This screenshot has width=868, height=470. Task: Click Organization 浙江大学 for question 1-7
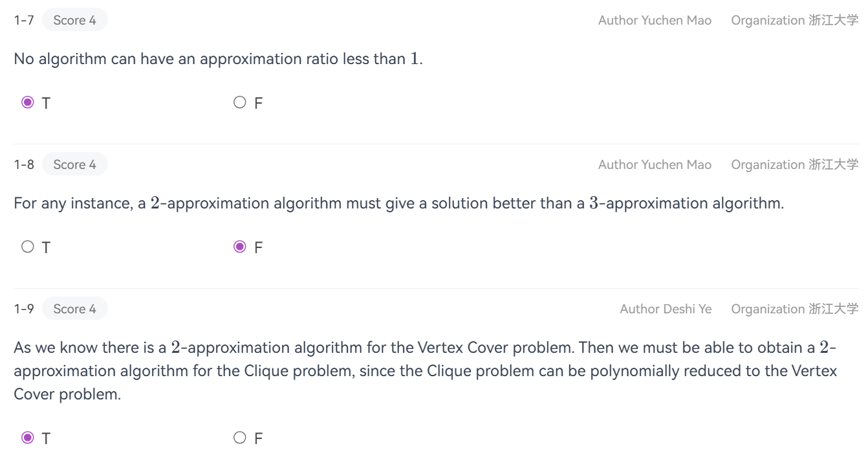click(794, 20)
